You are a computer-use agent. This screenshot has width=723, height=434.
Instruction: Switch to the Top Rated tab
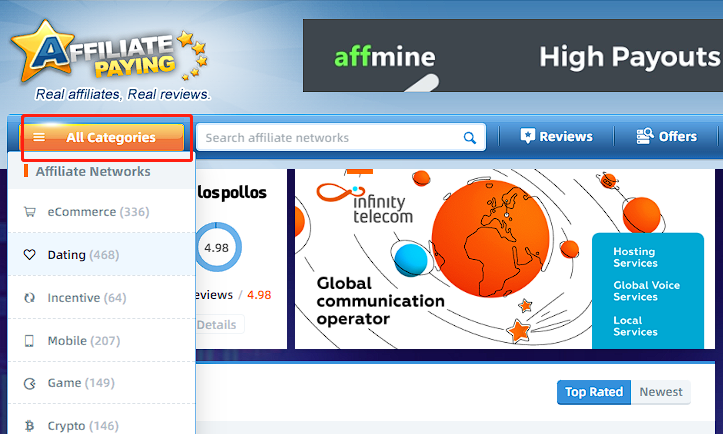pos(594,392)
